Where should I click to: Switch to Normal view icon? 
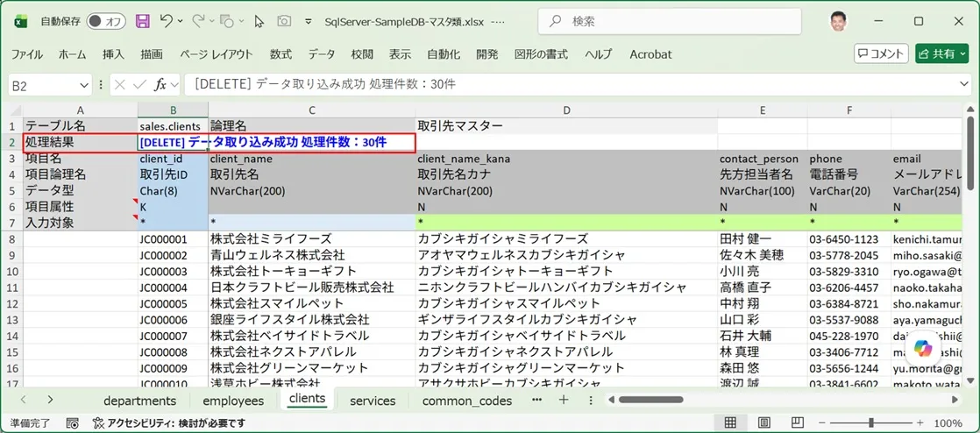point(731,423)
